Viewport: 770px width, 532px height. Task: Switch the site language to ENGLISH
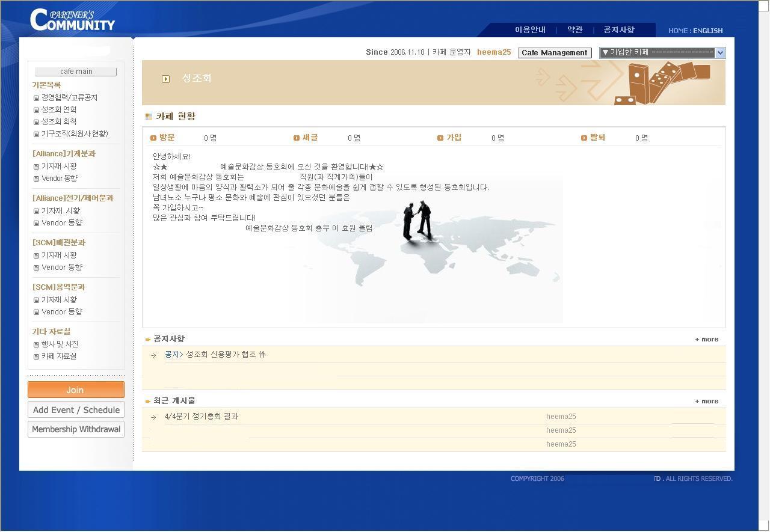coord(707,31)
